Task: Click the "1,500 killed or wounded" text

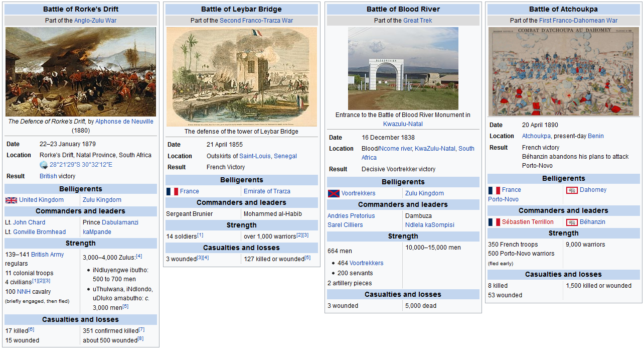Action: 599,286
